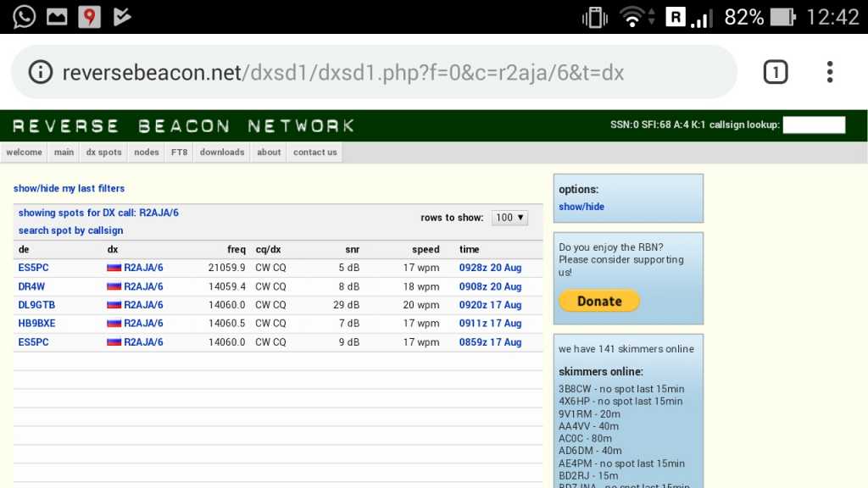
Task: Select the snr column header
Action: pos(352,250)
